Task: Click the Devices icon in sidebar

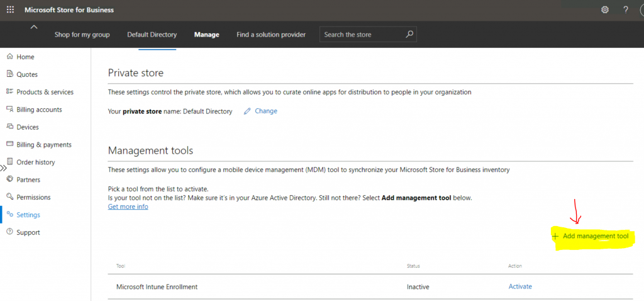Action: point(10,127)
